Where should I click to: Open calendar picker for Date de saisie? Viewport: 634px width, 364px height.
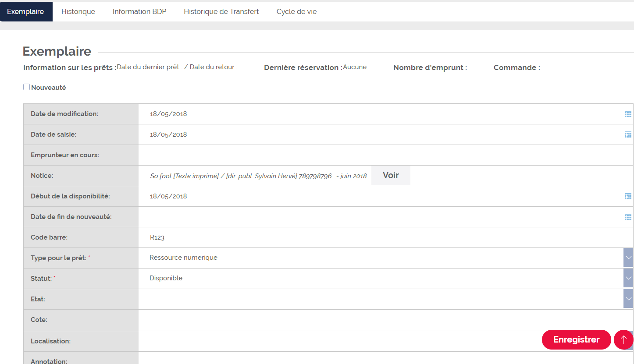(628, 134)
